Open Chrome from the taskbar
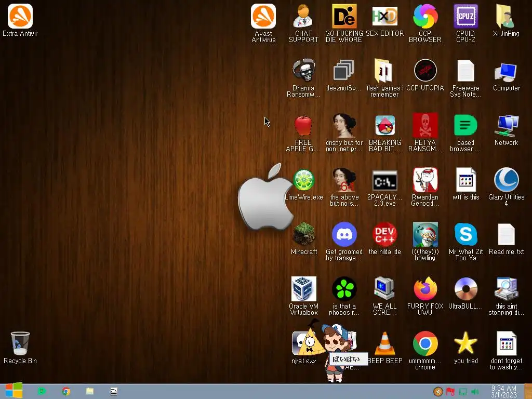 [66, 391]
